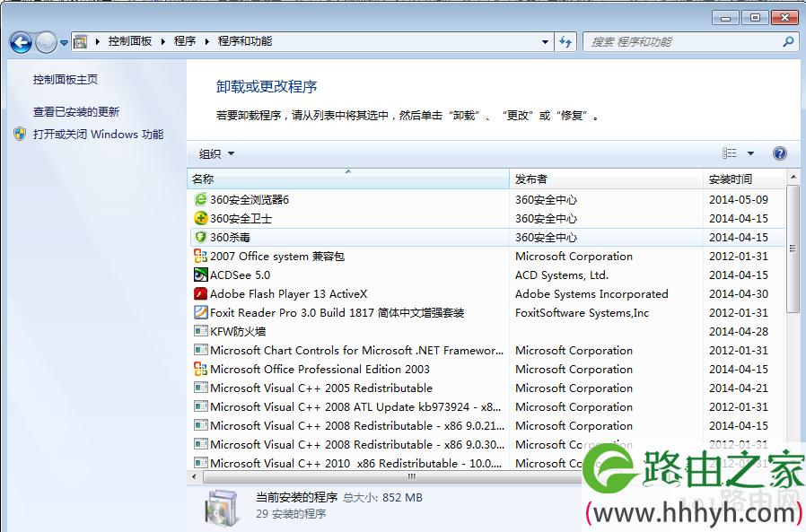
Task: Open the 组织 menu
Action: click(x=216, y=153)
